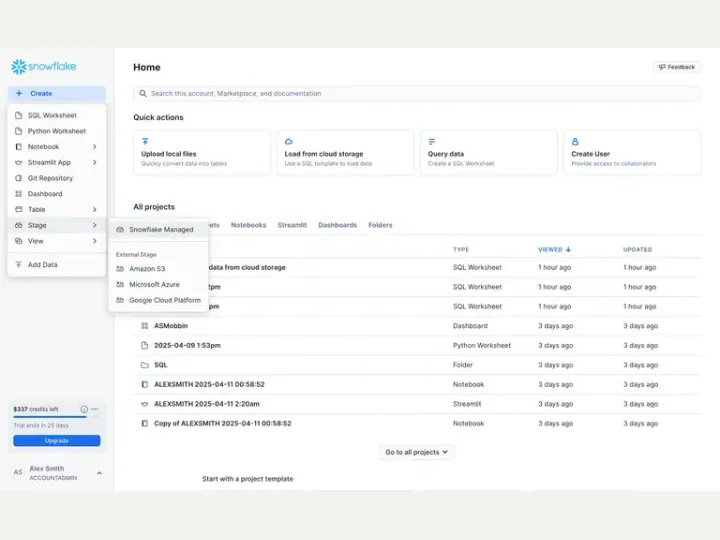
Task: Expand View submenu chevron
Action: (95, 241)
